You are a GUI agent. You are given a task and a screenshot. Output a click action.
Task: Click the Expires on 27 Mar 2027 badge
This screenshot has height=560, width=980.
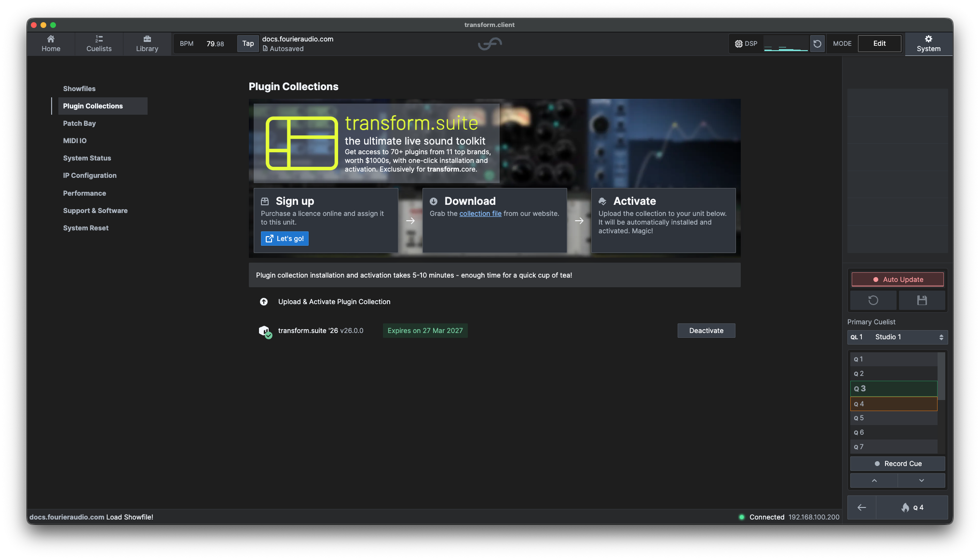point(425,331)
